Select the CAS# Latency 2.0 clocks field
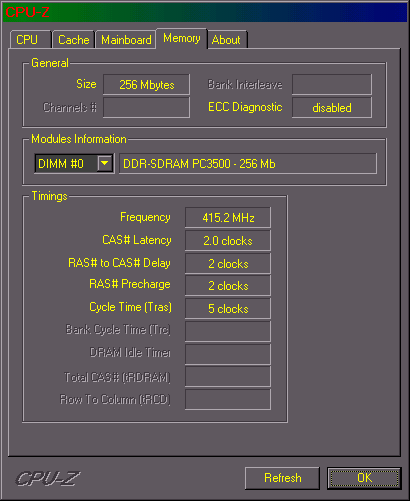 click(x=228, y=241)
